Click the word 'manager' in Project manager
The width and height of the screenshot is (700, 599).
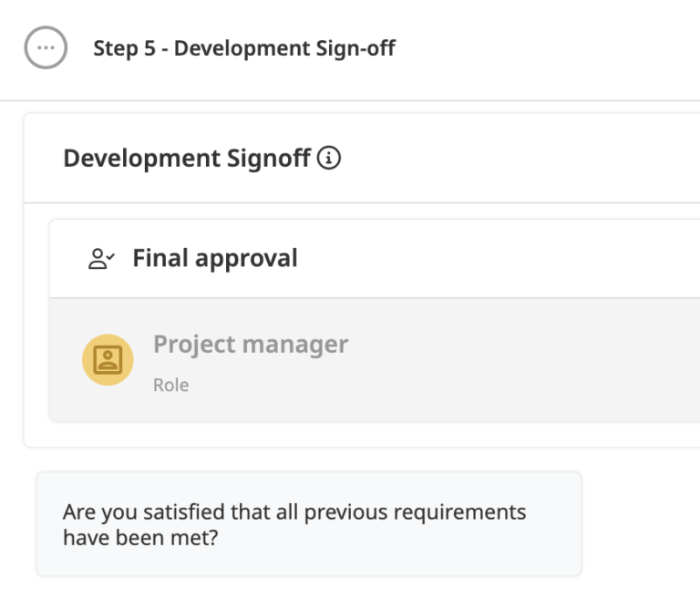[295, 345]
